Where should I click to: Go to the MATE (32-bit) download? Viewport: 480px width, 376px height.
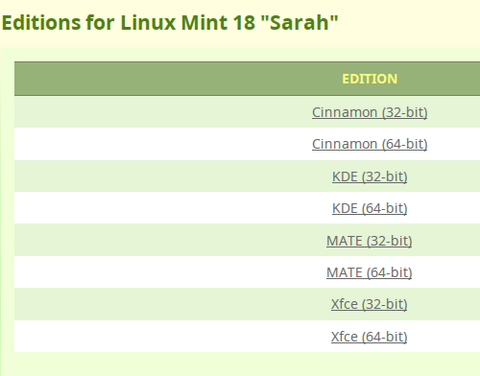[x=369, y=241]
